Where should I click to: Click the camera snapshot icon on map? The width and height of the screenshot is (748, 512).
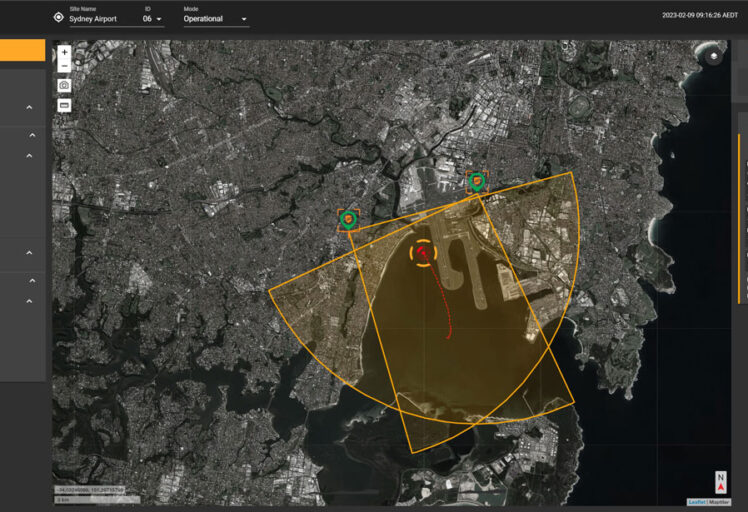click(x=64, y=86)
